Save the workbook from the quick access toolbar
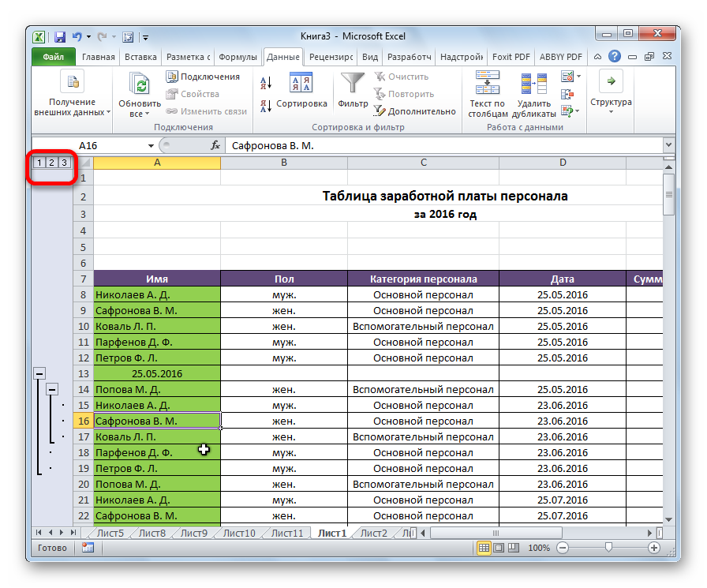The width and height of the screenshot is (707, 588). 59,36
